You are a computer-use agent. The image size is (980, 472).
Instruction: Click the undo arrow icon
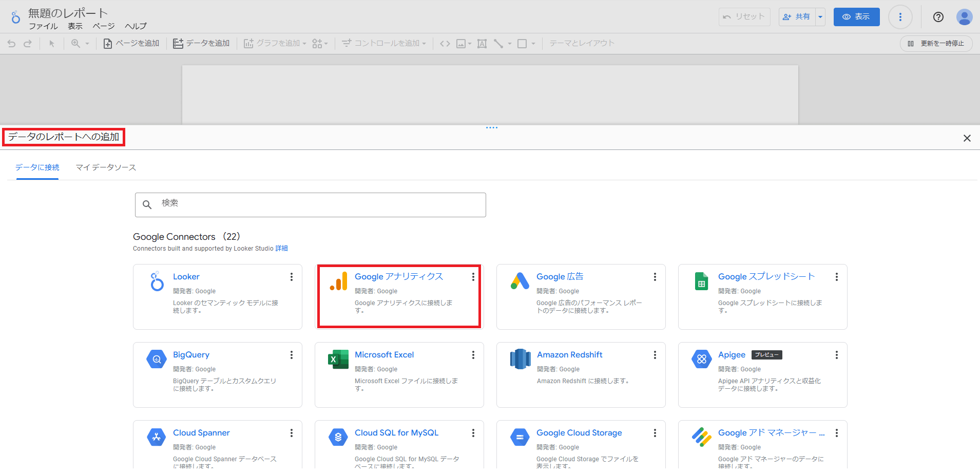tap(11, 44)
